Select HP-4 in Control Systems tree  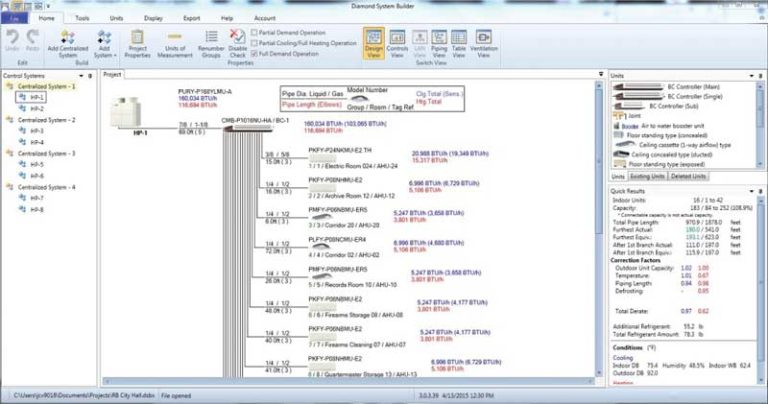coord(37,142)
